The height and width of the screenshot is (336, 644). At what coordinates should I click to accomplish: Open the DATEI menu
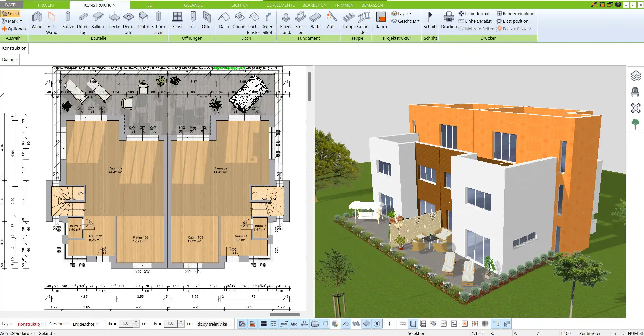tap(11, 5)
